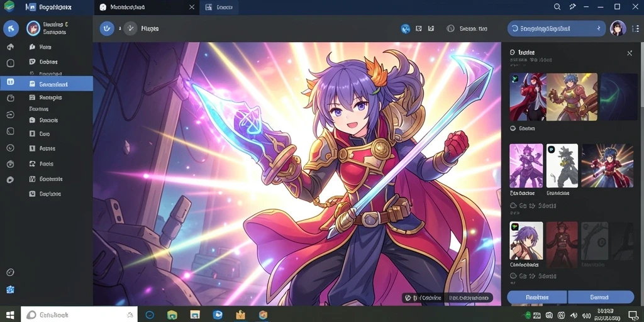Select the dark green swirl thumbnail

coord(619,97)
